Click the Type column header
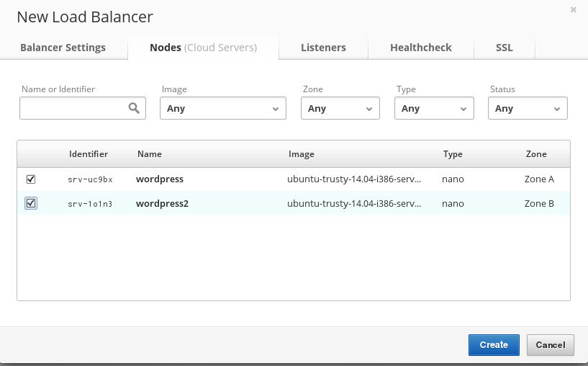Screen dimensions: 588x366 point(453,154)
